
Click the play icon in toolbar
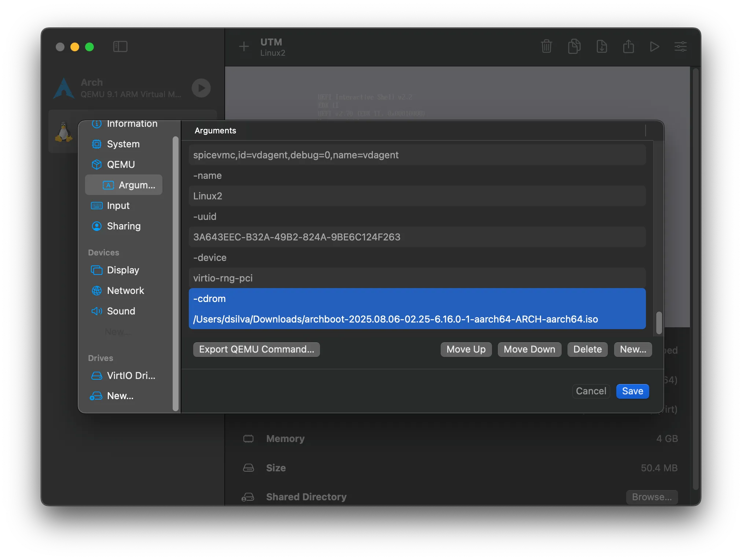click(654, 47)
